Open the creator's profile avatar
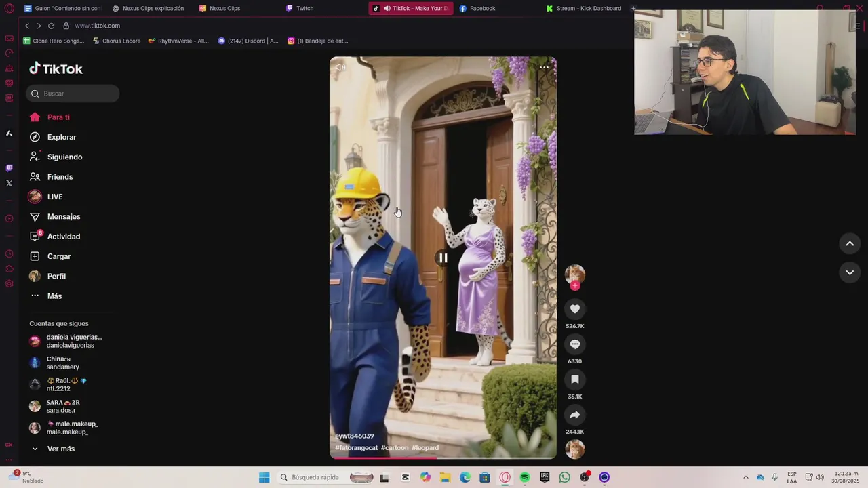This screenshot has height=488, width=868. click(x=575, y=274)
